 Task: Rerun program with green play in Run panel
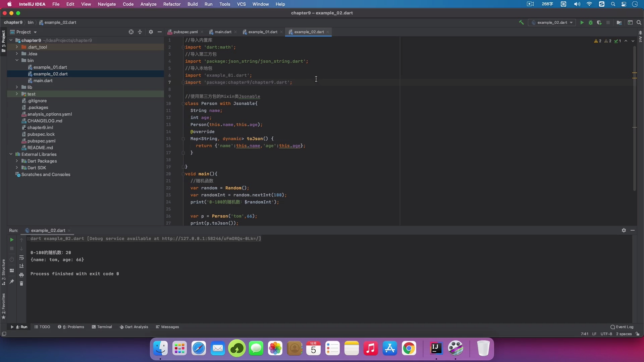(12, 240)
